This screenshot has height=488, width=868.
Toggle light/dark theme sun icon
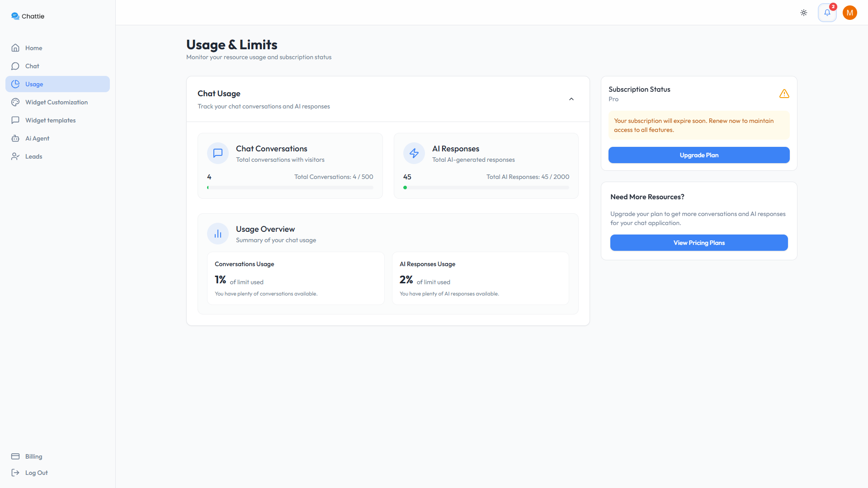[804, 13]
